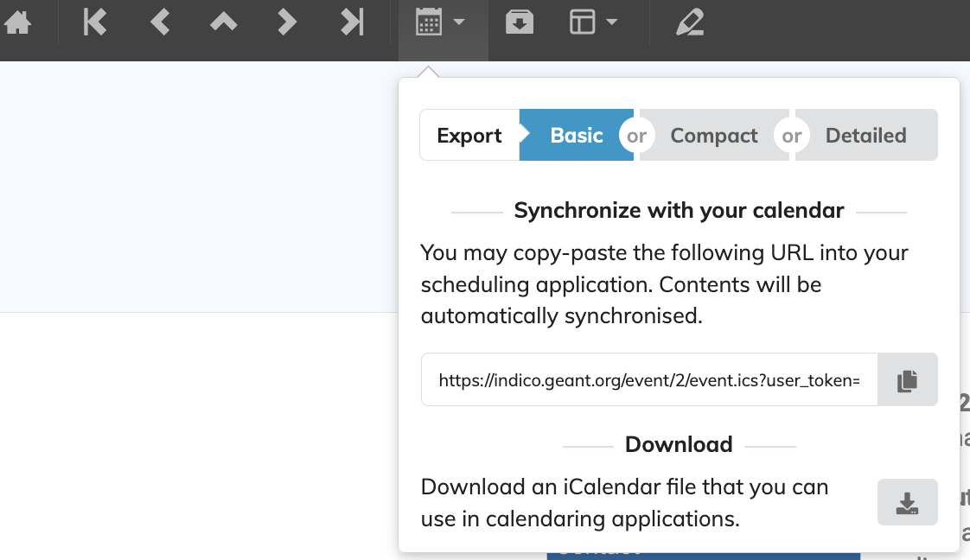Go to the previous event
Screen dimensions: 970x560
pyautogui.click(x=159, y=22)
